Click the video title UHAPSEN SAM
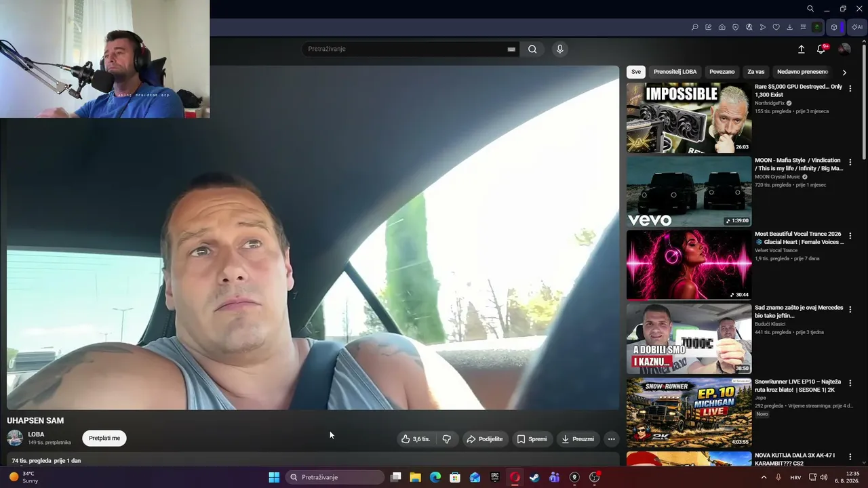This screenshot has width=868, height=488. (35, 421)
